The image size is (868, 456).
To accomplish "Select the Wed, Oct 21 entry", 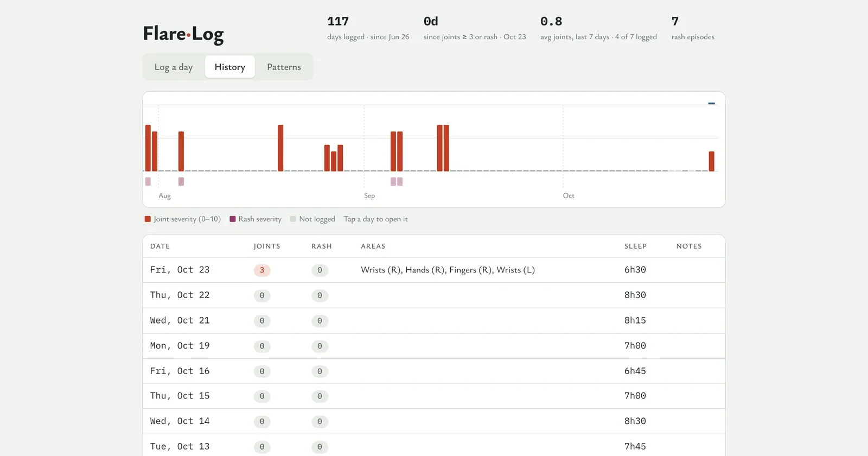I will click(434, 320).
